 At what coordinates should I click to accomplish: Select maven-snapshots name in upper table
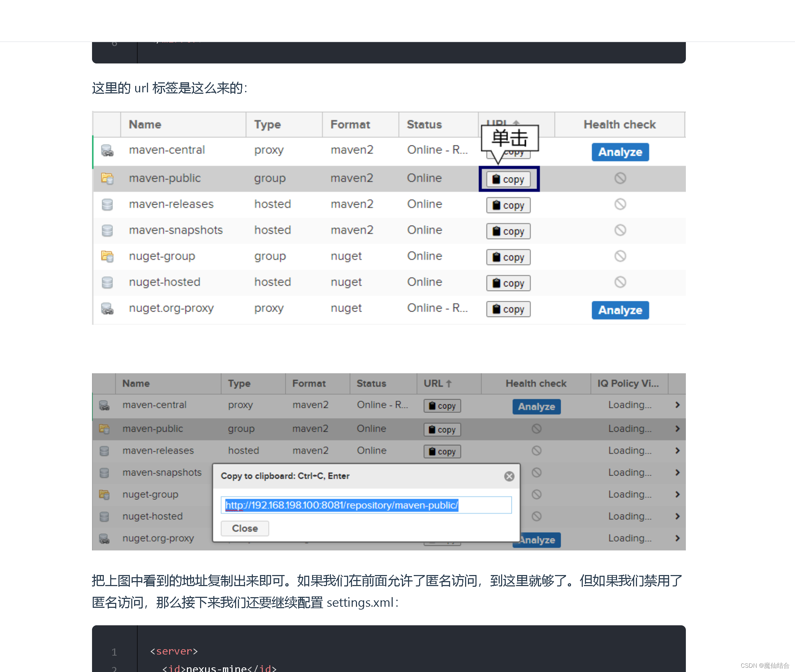176,230
